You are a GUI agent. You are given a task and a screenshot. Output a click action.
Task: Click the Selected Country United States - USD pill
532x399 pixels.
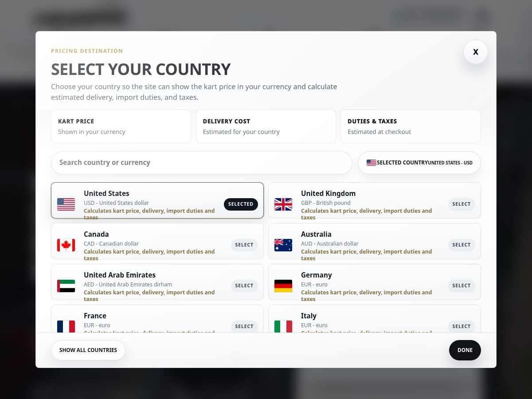click(x=419, y=163)
